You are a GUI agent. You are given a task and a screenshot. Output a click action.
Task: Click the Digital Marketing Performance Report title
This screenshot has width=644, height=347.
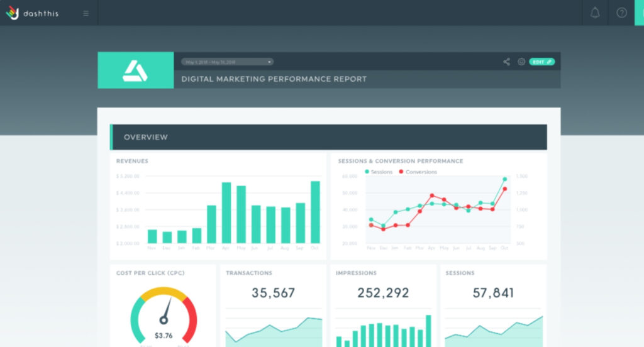[274, 79]
